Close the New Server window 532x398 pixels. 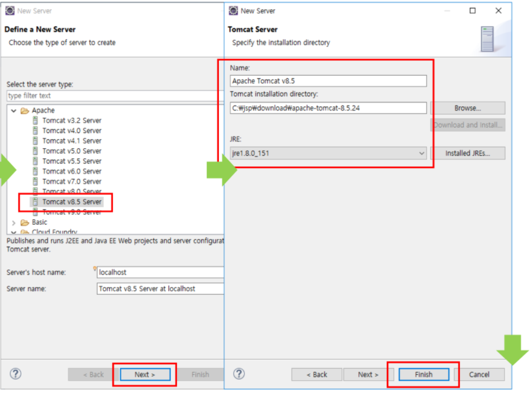click(x=498, y=10)
